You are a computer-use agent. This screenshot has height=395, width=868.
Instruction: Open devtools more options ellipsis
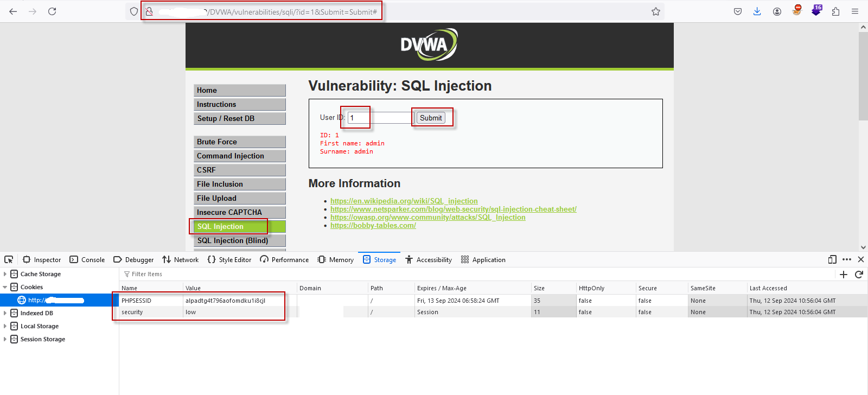click(847, 259)
